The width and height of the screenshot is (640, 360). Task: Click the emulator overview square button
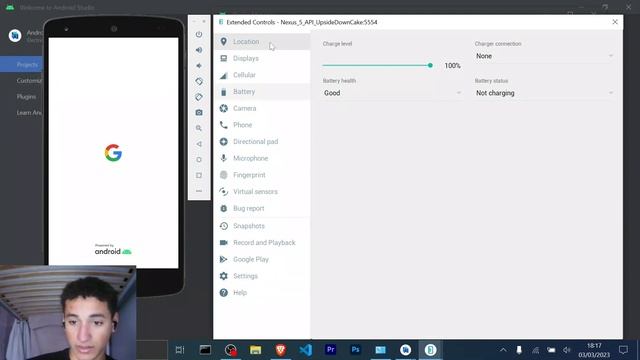point(199,175)
